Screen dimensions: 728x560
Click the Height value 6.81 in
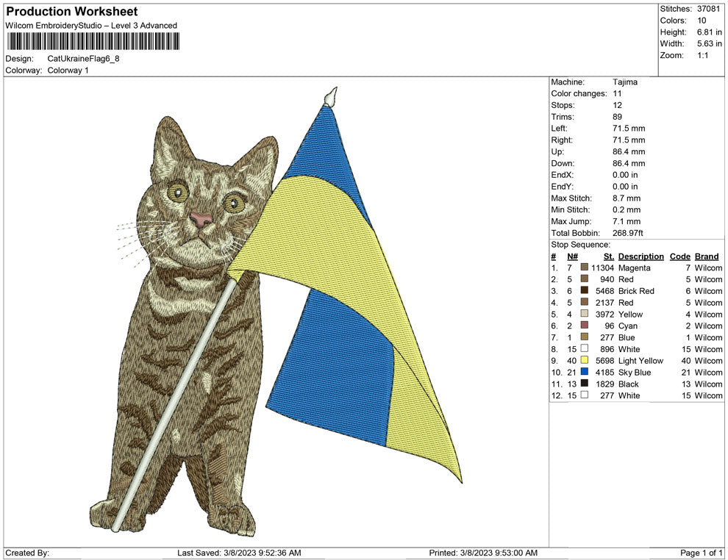point(710,32)
